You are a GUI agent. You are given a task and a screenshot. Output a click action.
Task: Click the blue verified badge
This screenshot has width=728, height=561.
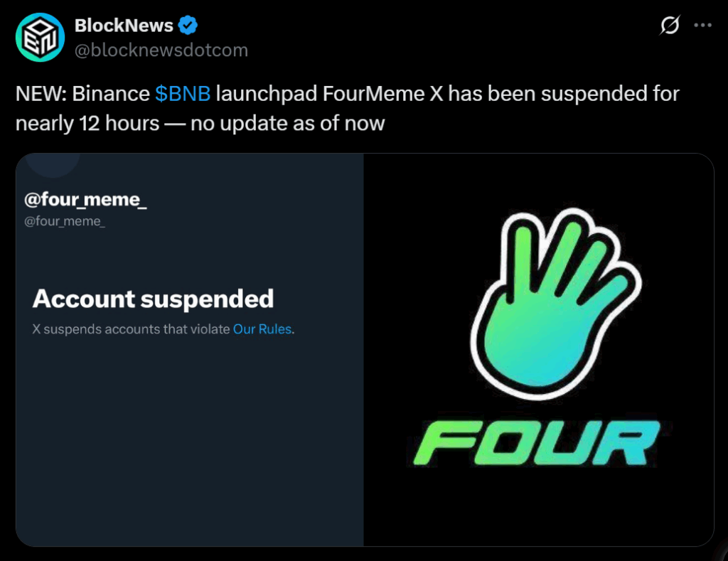click(x=188, y=26)
